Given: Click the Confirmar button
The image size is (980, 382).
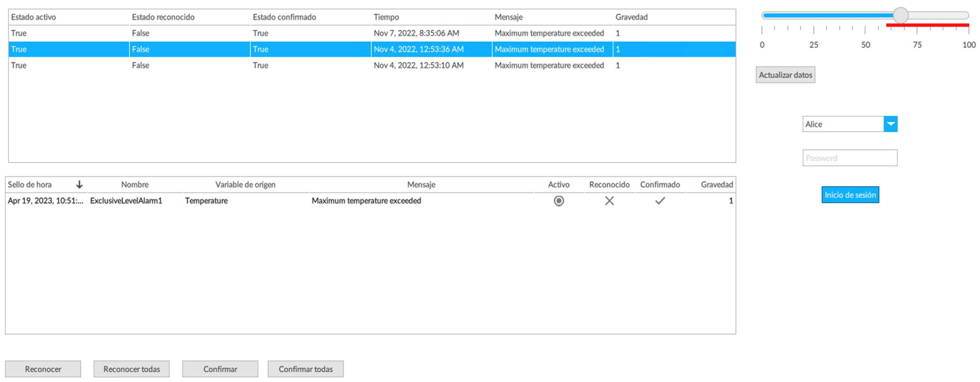Looking at the screenshot, I should (220, 369).
